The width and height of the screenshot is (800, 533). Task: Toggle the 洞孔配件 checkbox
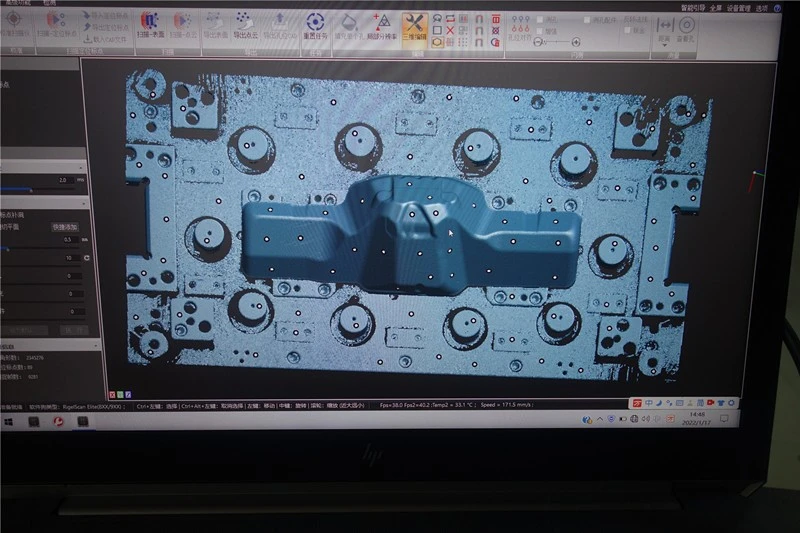click(587, 20)
